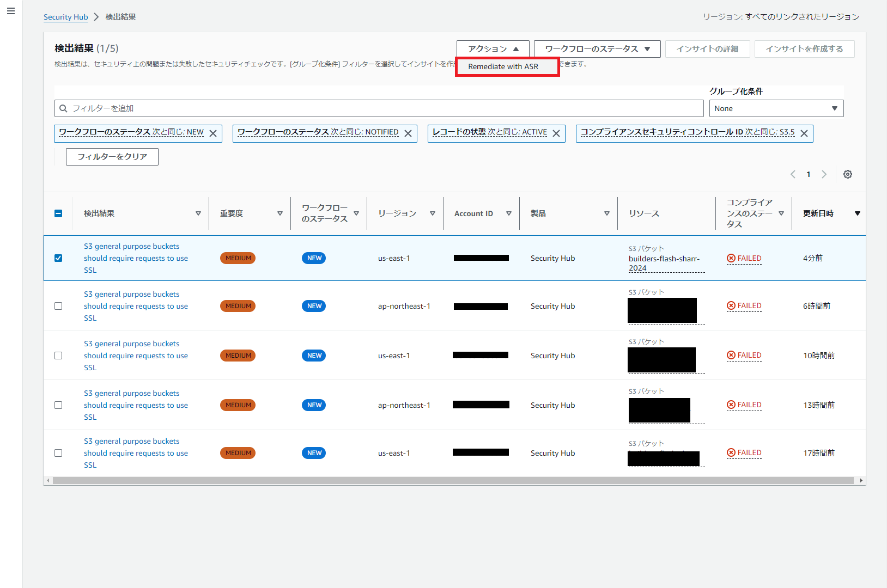Collapse the アクション dropdown
This screenshot has width=887, height=588.
493,49
